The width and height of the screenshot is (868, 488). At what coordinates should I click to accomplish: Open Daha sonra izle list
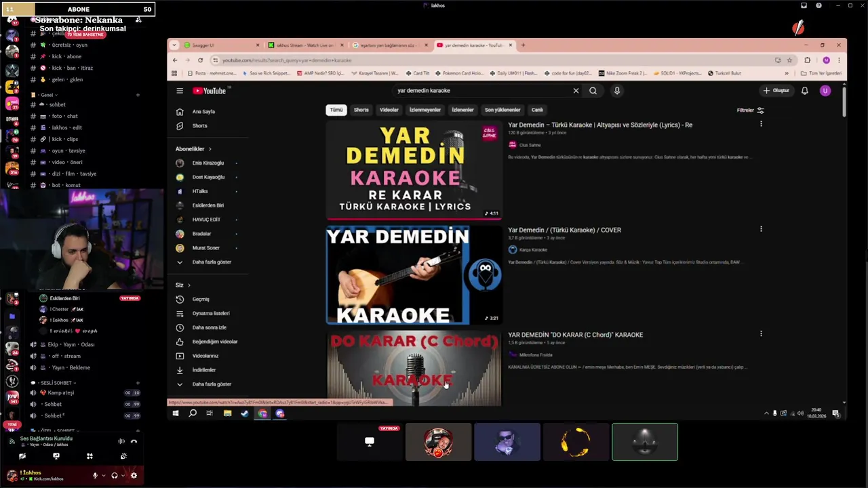(209, 328)
